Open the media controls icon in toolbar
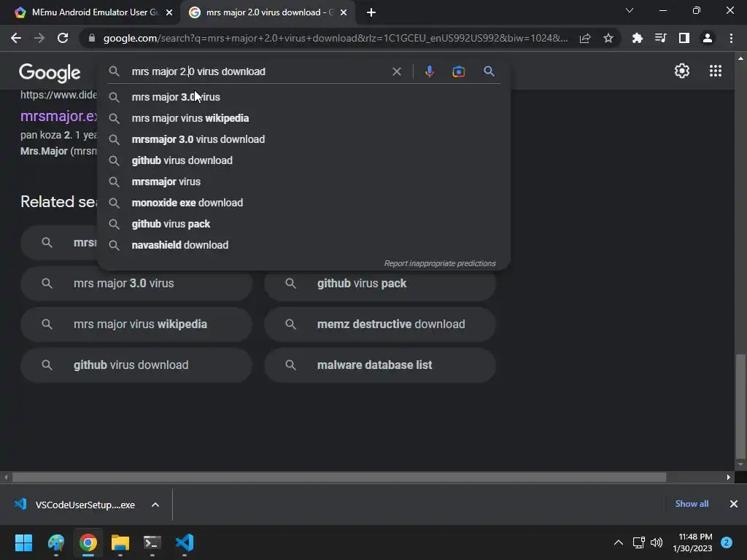747x560 pixels. (661, 38)
